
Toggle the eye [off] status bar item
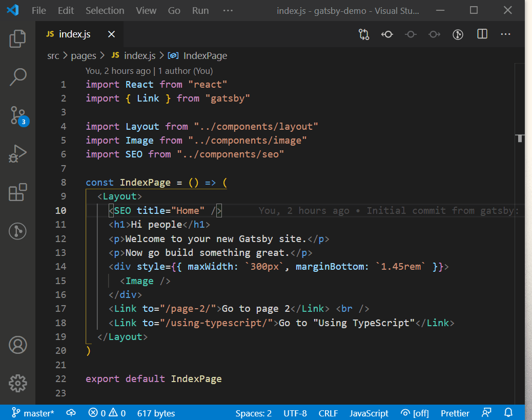coord(415,413)
